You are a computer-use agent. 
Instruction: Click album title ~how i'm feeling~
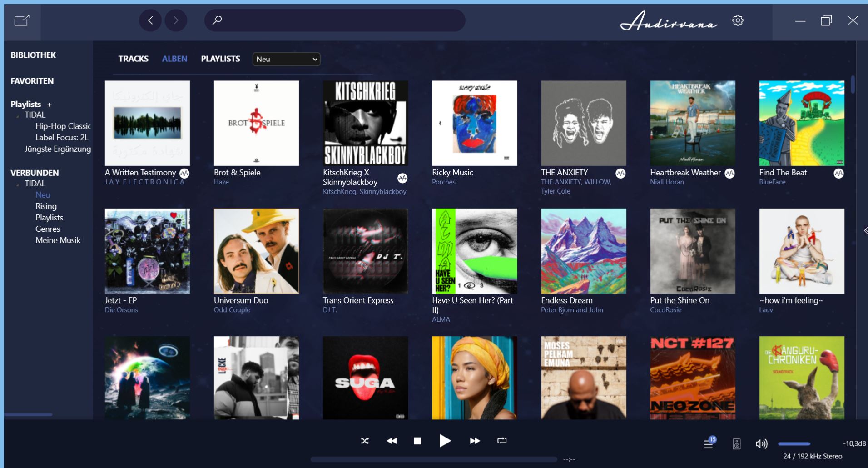click(791, 300)
